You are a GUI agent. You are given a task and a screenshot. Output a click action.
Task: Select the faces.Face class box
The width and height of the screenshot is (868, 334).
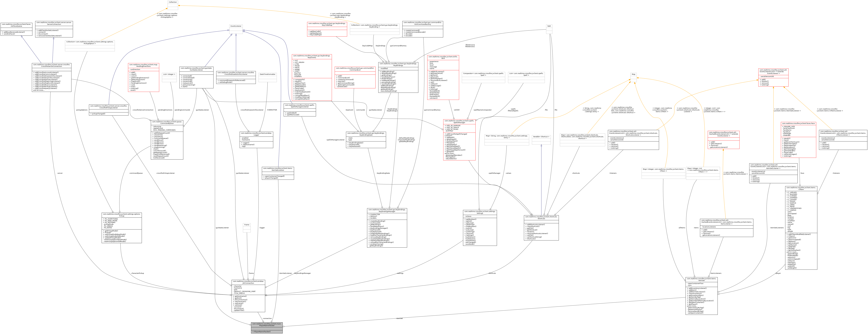[798, 140]
